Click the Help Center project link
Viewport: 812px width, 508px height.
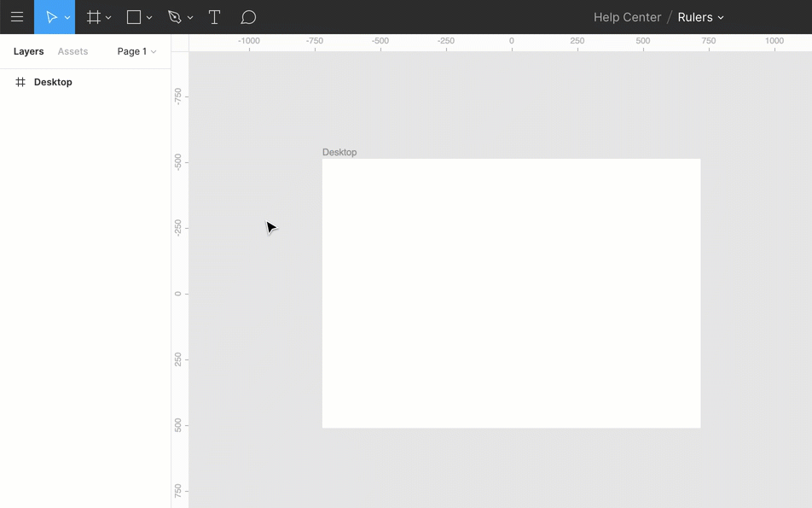(x=627, y=17)
